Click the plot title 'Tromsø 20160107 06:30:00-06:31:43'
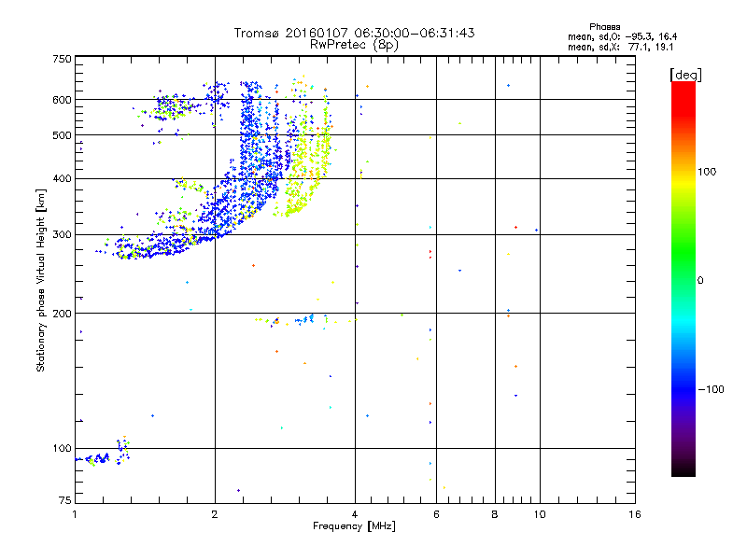Screen dimensions: 747x560 (x=354, y=33)
